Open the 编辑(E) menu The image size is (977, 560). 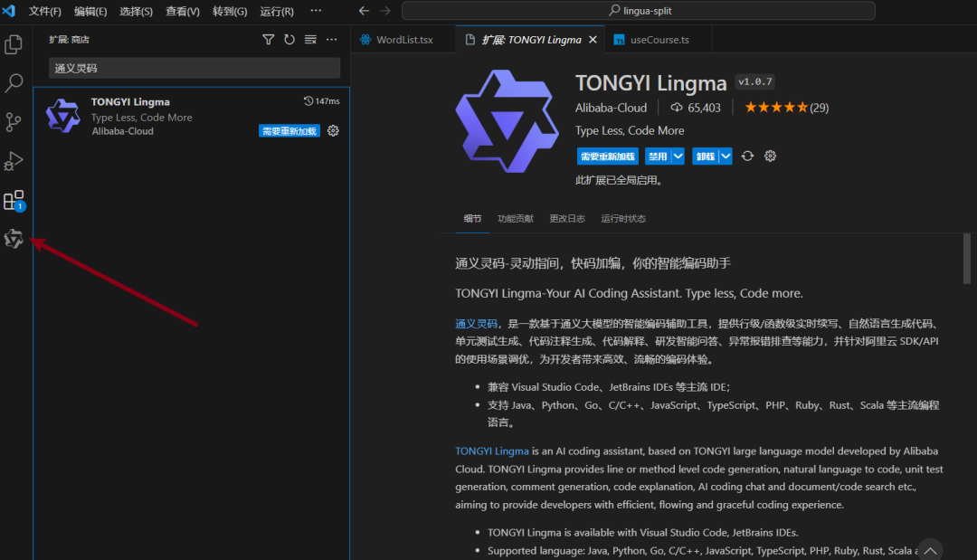pyautogui.click(x=90, y=11)
